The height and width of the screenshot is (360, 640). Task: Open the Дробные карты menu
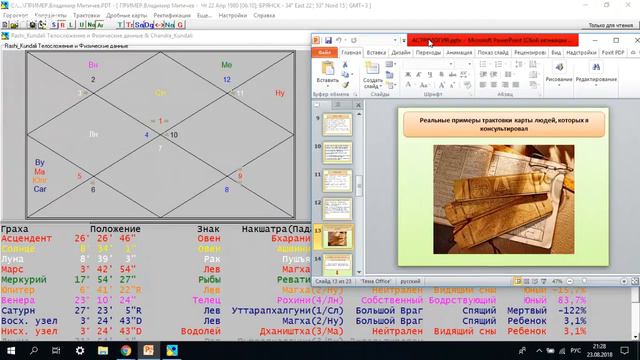127,16
